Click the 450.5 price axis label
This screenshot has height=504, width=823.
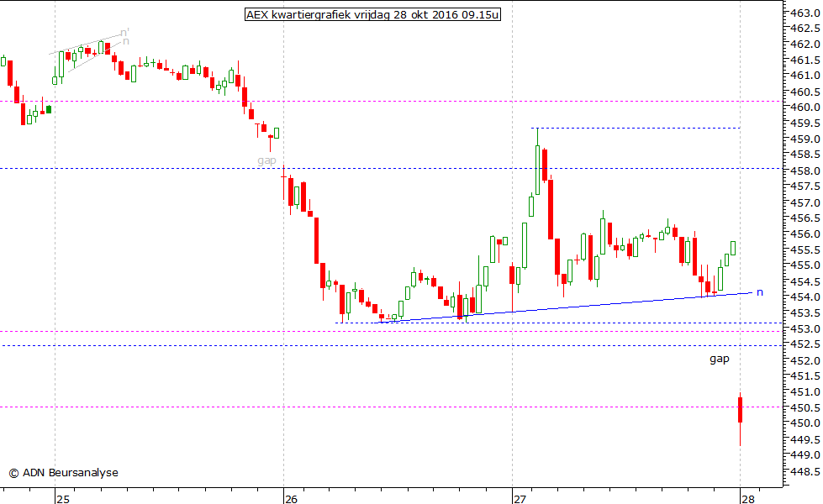click(x=805, y=407)
